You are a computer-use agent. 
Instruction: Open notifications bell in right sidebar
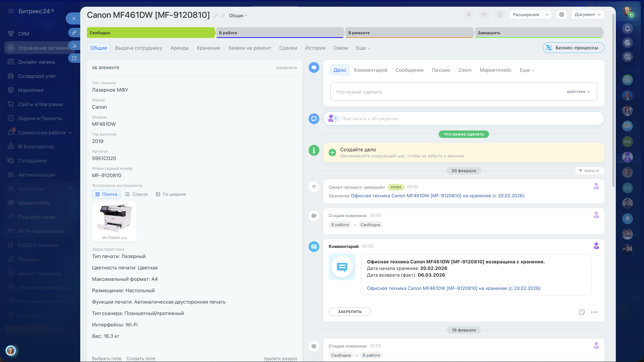[628, 29]
